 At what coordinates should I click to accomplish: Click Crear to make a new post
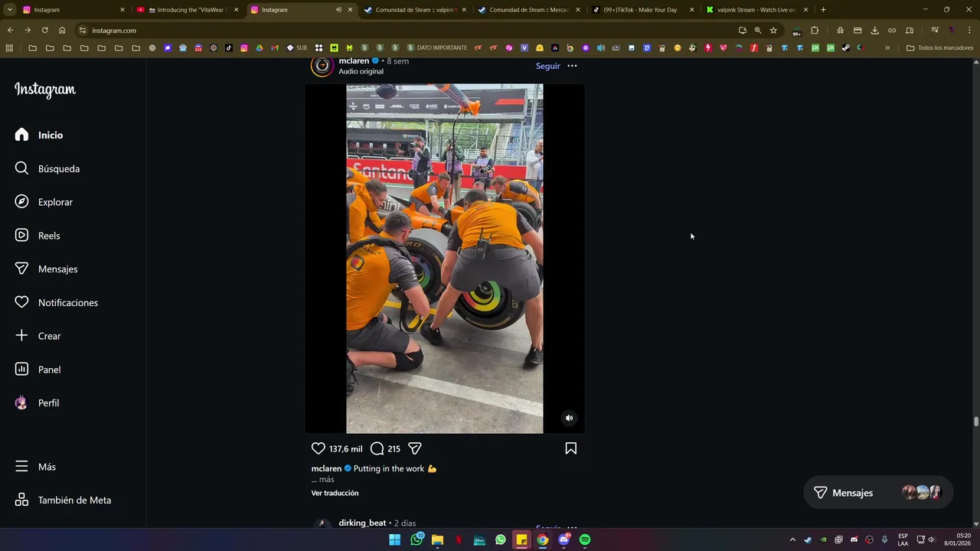tap(38, 336)
